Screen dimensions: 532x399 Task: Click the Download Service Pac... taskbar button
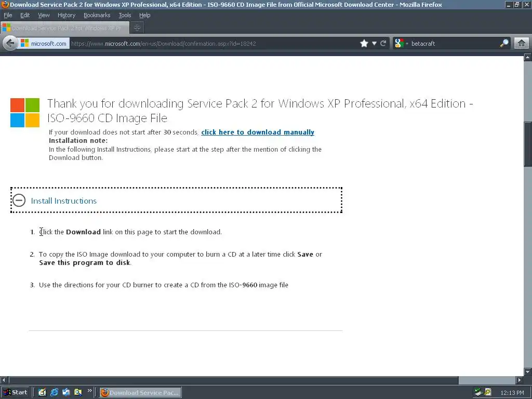click(140, 393)
